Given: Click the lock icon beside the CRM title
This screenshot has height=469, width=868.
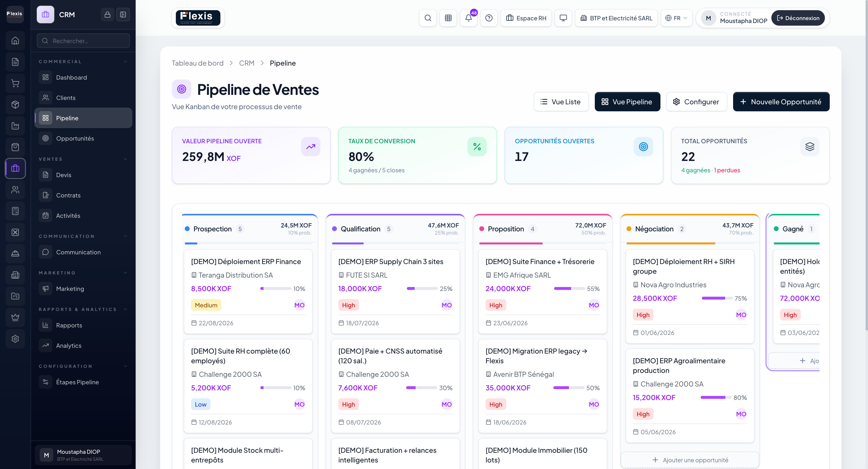Looking at the screenshot, I should tap(108, 15).
